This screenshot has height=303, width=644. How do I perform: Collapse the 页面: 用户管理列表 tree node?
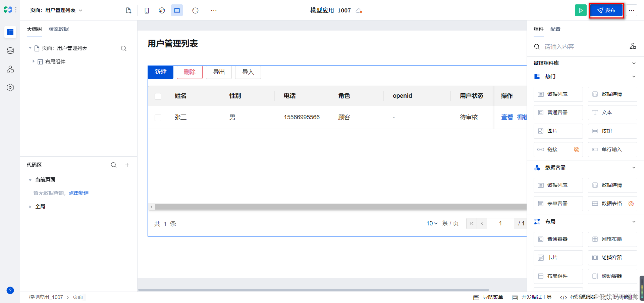click(x=30, y=48)
